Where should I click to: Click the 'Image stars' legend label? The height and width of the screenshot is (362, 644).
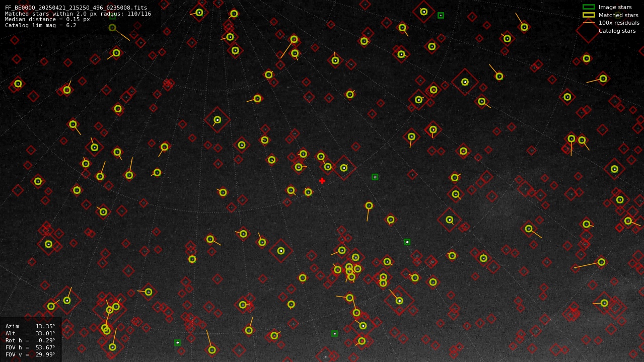tap(615, 8)
